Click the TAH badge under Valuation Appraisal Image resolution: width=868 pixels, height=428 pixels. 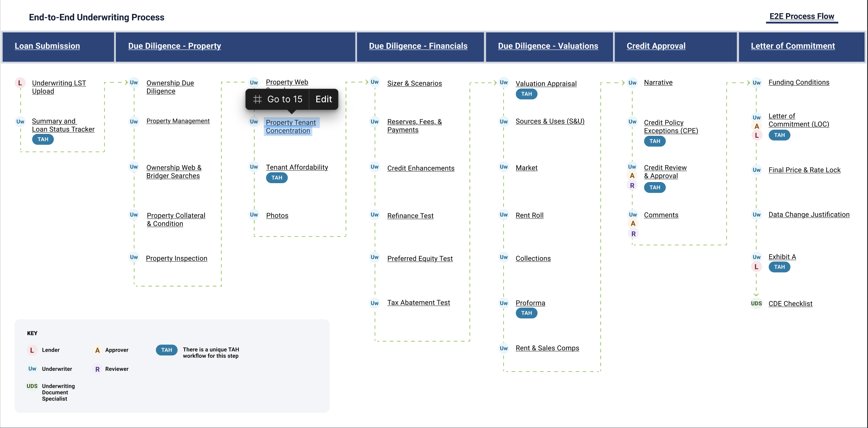[527, 94]
